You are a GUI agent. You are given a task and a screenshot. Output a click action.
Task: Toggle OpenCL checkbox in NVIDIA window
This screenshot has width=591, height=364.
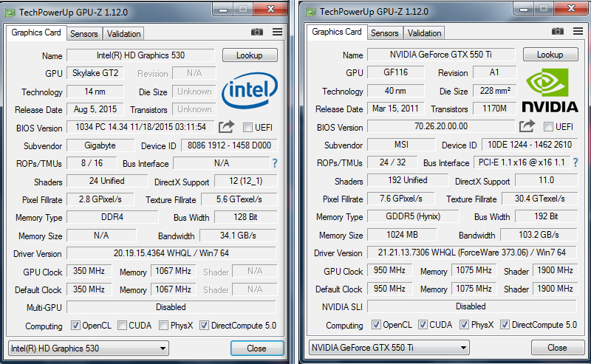tap(376, 324)
